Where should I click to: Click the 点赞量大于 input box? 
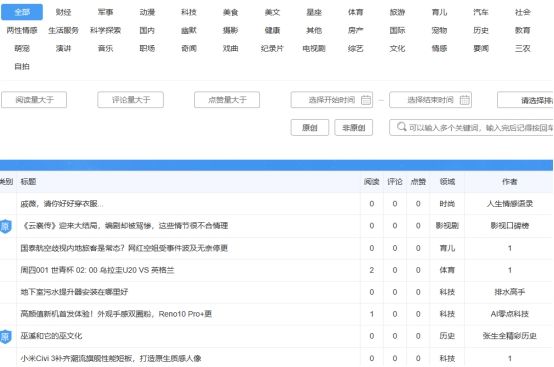pyautogui.click(x=227, y=100)
